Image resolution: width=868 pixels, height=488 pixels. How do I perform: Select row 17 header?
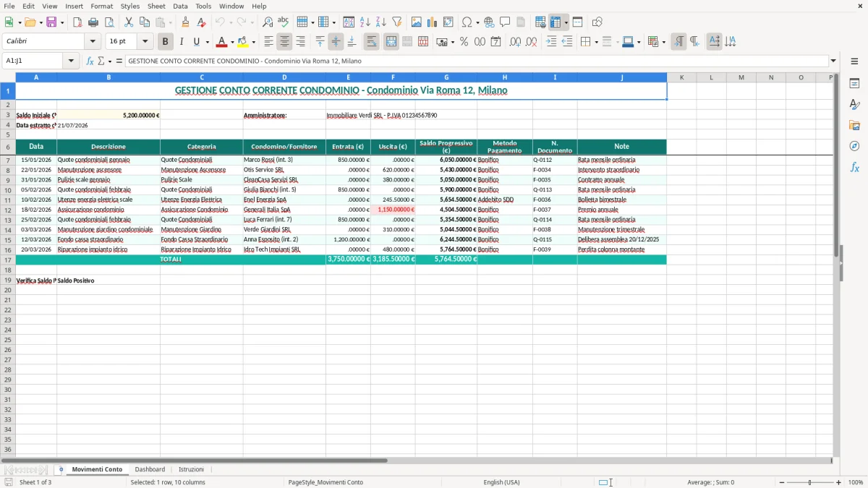(8, 260)
